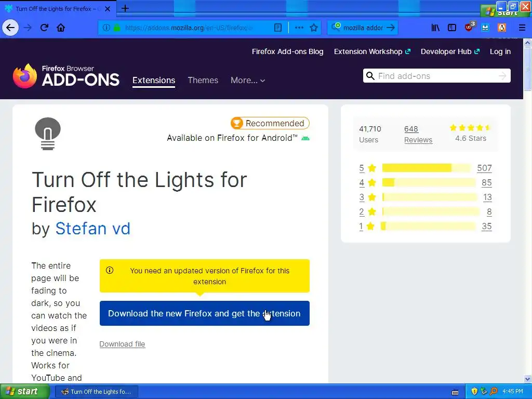Open the Library toolbar icon
Viewport: 532px width, 399px height.
coord(435,28)
